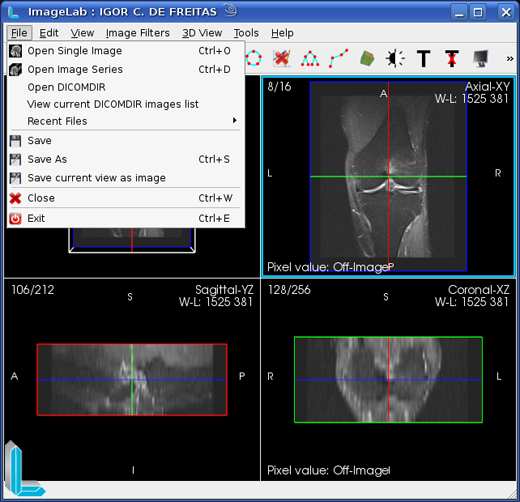Choose Open Single Image menu entry
The image size is (520, 502).
point(126,51)
